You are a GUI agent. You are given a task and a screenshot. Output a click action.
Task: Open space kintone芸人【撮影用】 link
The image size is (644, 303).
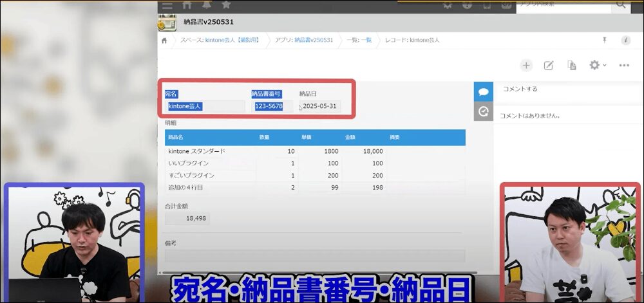click(232, 40)
